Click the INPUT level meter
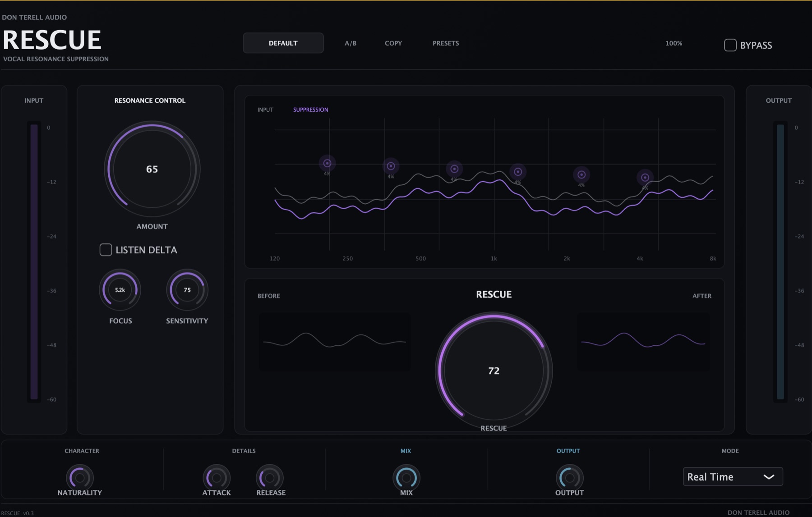 (34, 261)
